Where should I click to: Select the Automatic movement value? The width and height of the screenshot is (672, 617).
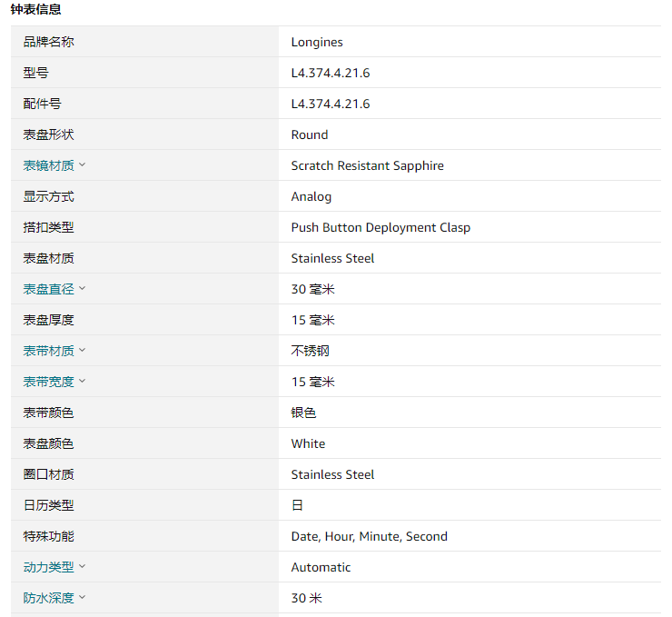tap(321, 567)
